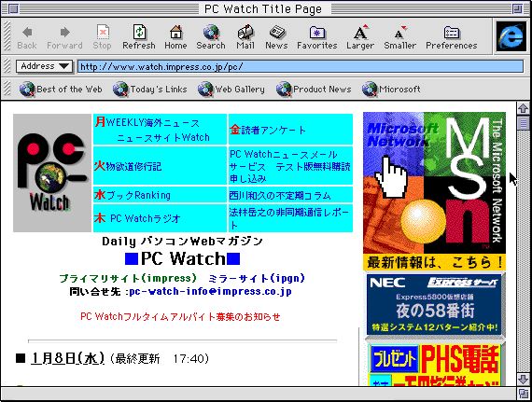532x402 pixels.
Task: Follow the ブックRanking link
Action: pos(138,195)
